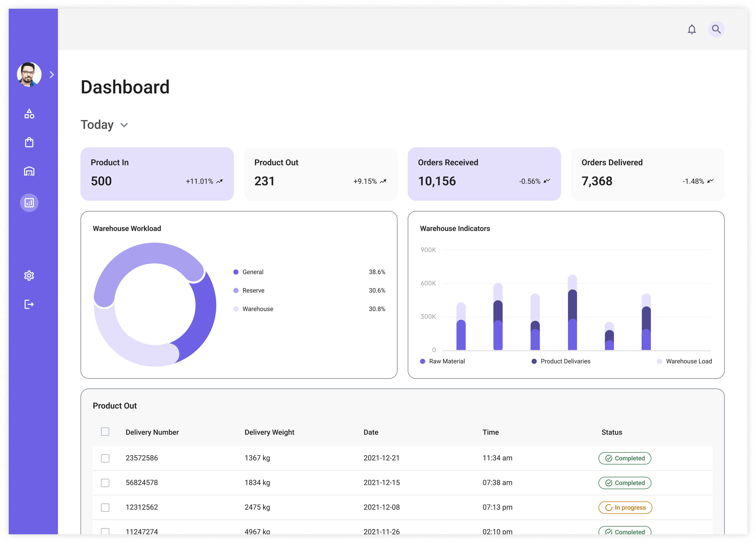Screen dimensions: 756x543
Task: Open Settings from the sidebar gear icon
Action: click(x=29, y=275)
